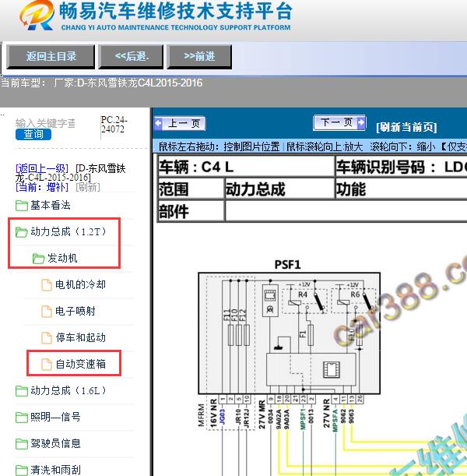Image resolution: width=467 pixels, height=476 pixels.
Task: Go to next page with 下一页
Action: (339, 122)
